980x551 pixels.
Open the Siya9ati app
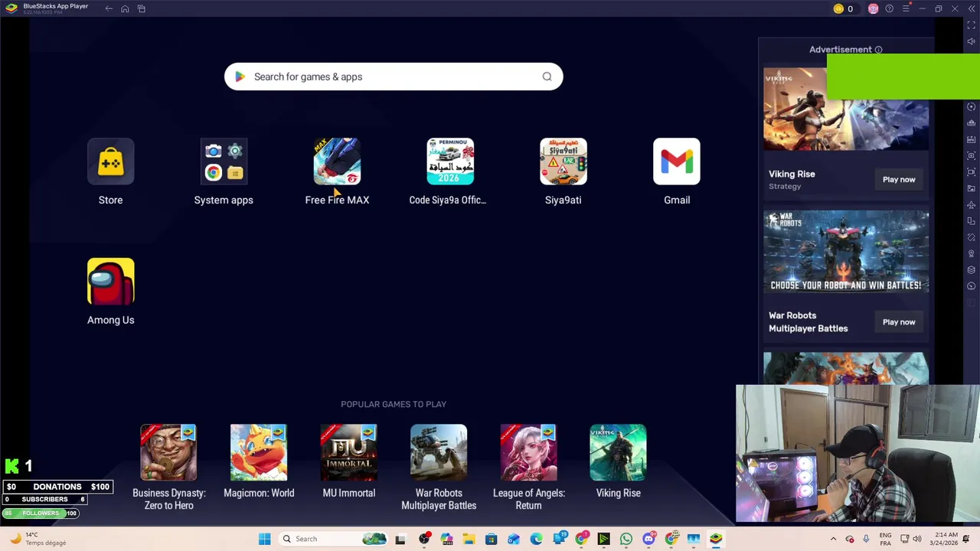[563, 162]
